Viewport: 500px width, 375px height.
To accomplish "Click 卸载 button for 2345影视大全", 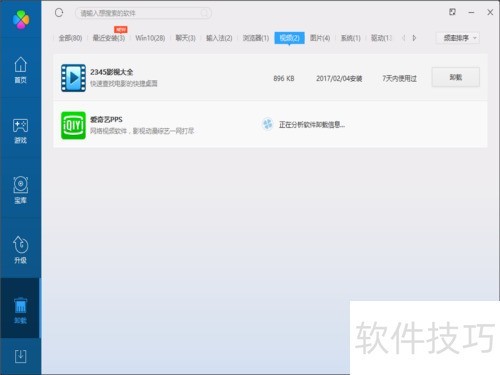I will (x=456, y=77).
